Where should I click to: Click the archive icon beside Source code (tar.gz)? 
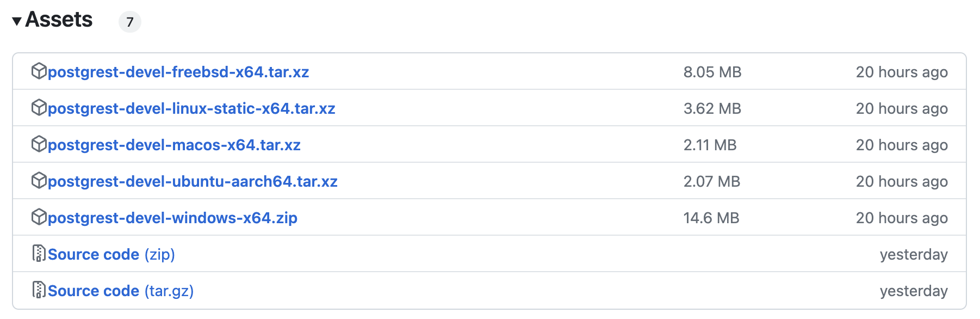click(x=39, y=290)
